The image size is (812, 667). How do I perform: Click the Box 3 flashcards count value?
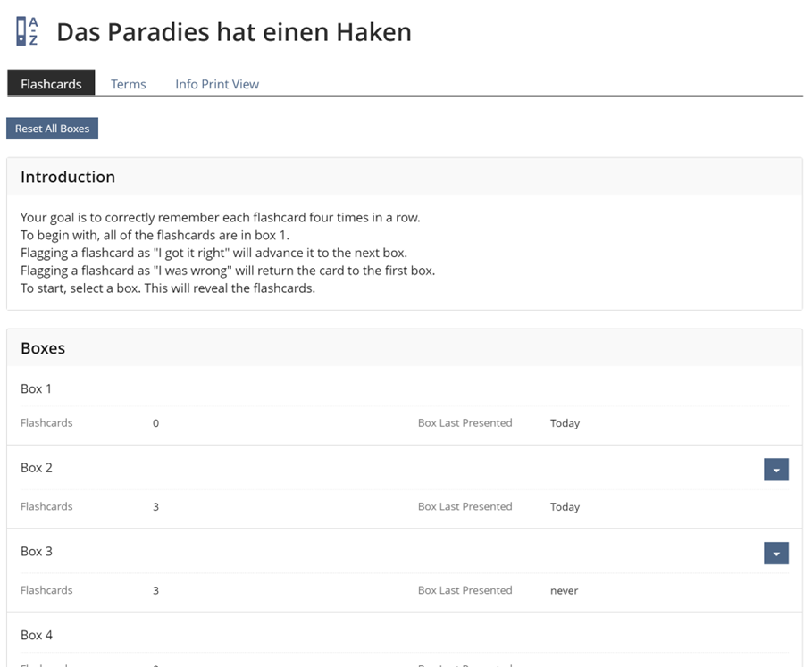(x=155, y=591)
